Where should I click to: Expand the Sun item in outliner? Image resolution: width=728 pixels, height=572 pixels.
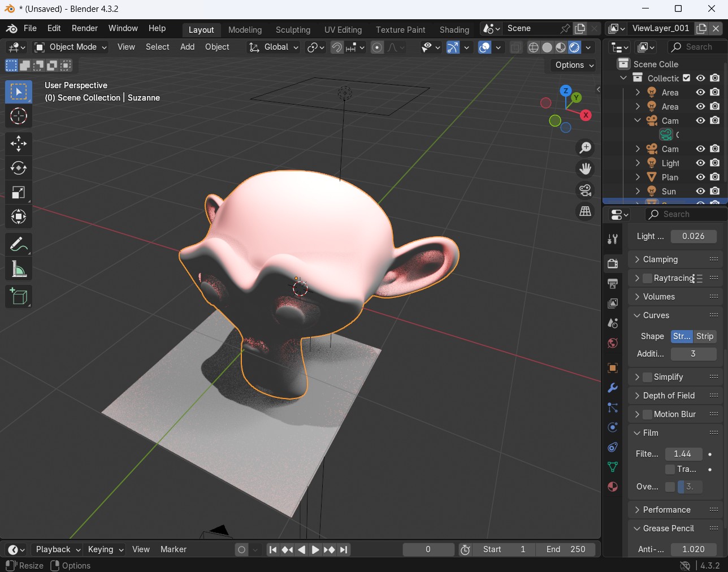point(638,191)
